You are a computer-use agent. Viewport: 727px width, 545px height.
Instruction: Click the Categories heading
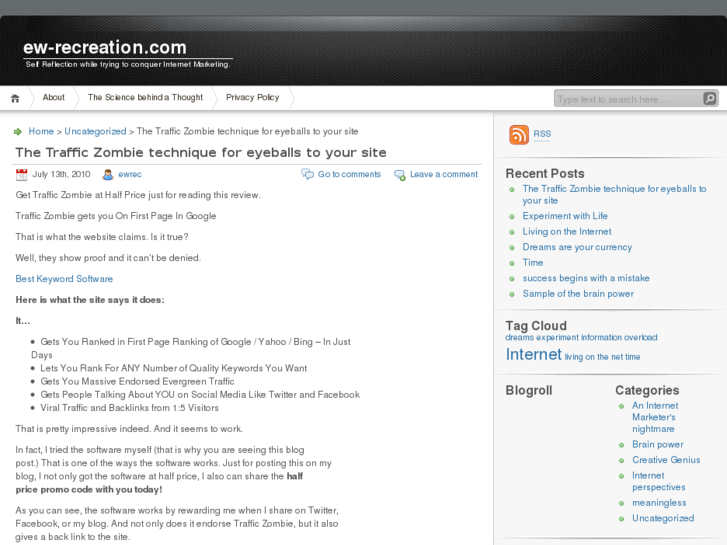(647, 390)
